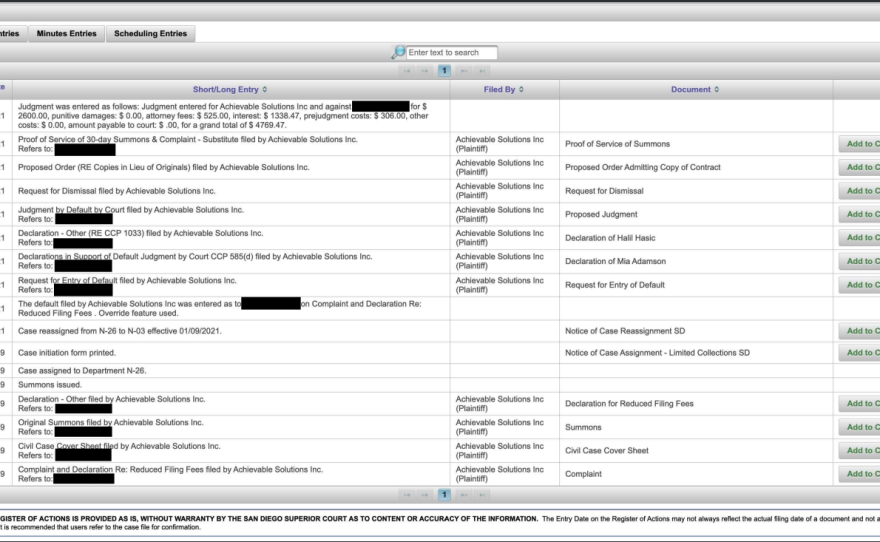Add Proof of Service of Summons to cart
Image resolution: width=880 pixels, height=542 pixels.
tap(859, 144)
